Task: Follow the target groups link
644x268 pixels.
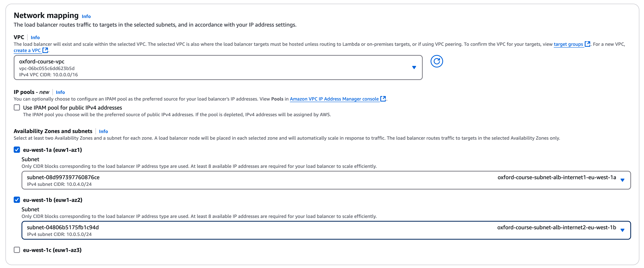Action: click(568, 44)
